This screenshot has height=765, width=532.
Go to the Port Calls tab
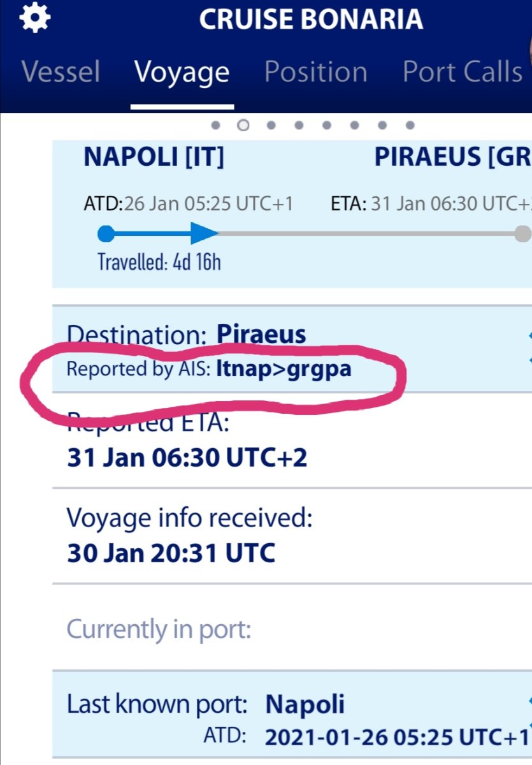tap(463, 72)
